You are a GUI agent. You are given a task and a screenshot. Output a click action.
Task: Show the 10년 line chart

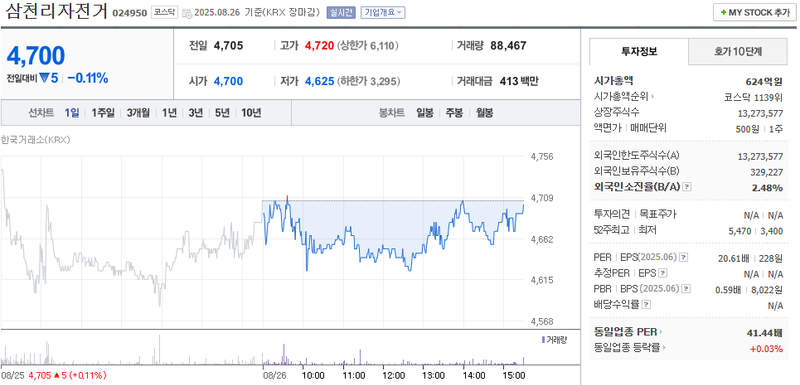point(251,113)
